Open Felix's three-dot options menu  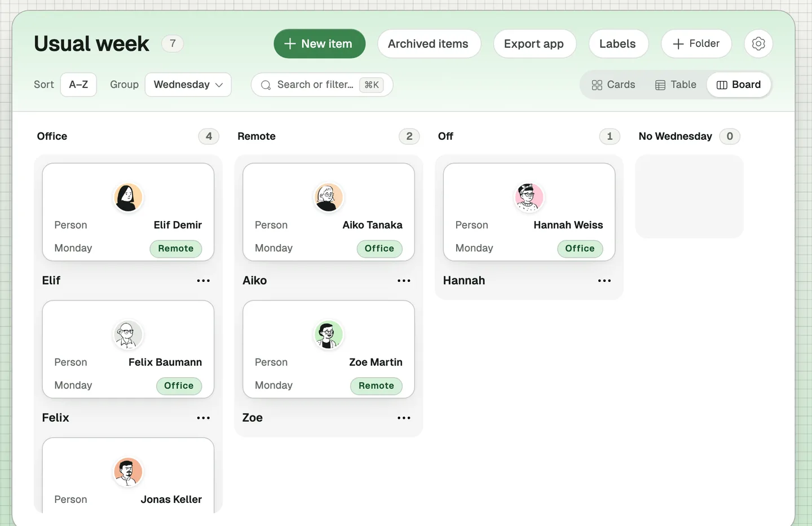(x=203, y=418)
